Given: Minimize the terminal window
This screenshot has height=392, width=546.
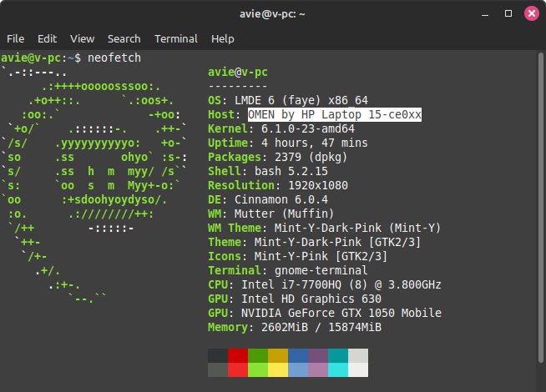Looking at the screenshot, I should tap(485, 14).
